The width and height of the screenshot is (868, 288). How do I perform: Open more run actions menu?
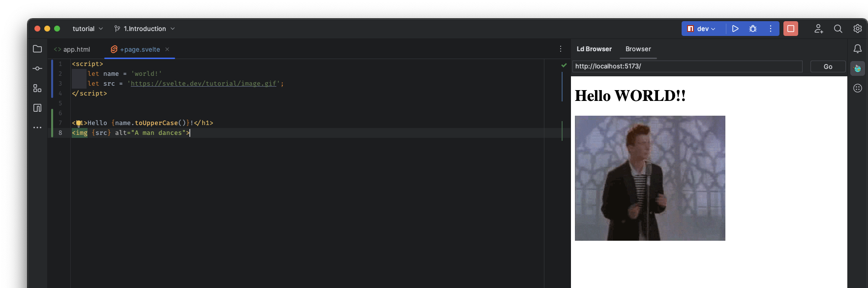coord(771,29)
